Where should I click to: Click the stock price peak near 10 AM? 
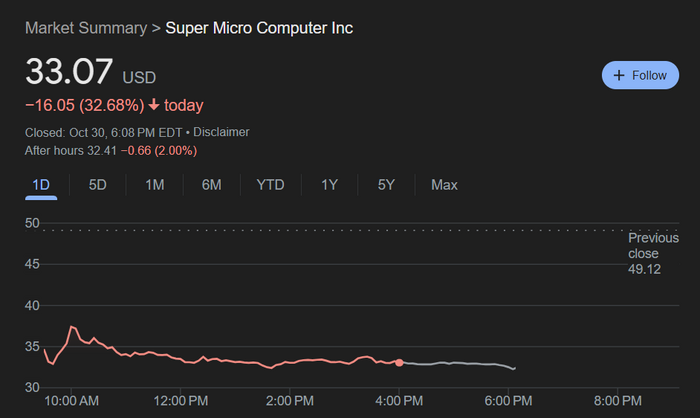[x=71, y=327]
